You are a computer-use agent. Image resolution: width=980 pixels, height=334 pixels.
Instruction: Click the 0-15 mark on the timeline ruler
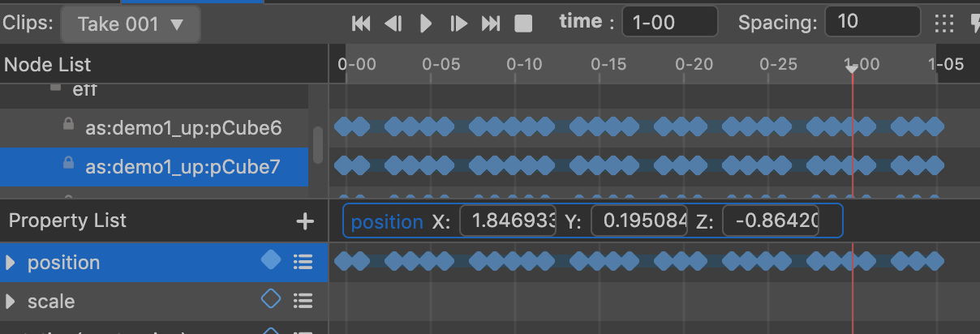point(608,64)
